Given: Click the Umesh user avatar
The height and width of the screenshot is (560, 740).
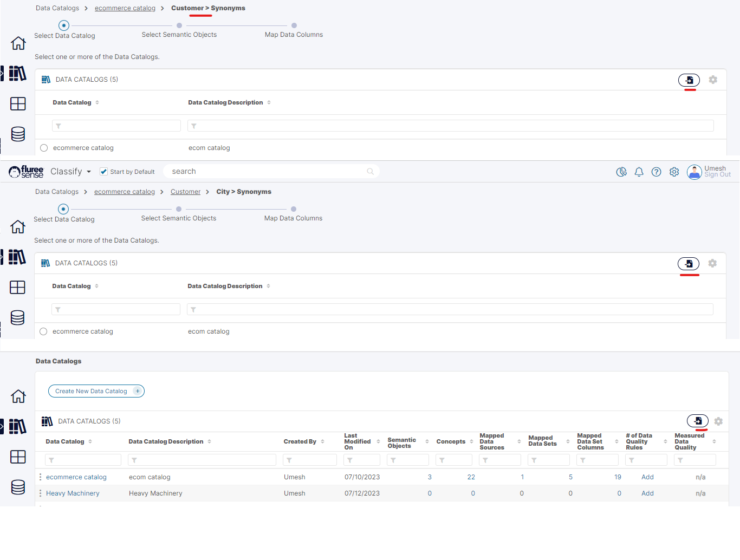Looking at the screenshot, I should pos(694,172).
